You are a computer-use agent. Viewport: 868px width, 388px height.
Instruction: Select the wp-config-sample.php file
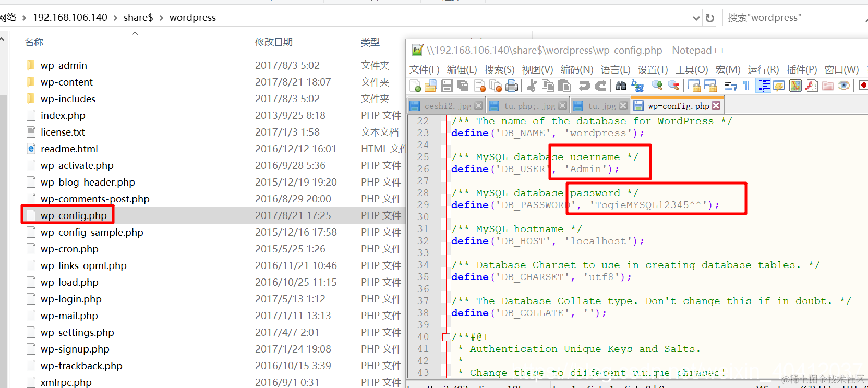(92, 233)
